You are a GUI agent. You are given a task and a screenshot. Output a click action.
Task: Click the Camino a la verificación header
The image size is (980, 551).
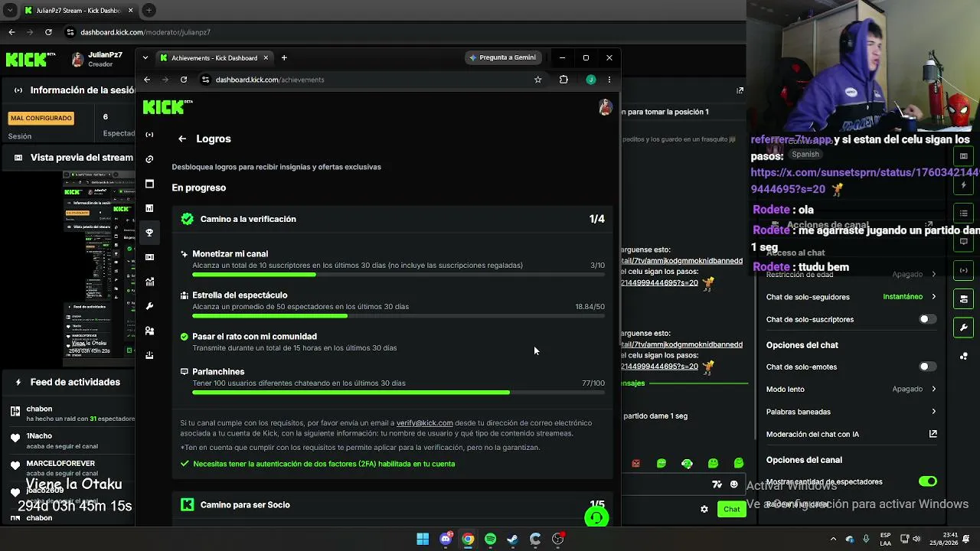click(x=393, y=219)
